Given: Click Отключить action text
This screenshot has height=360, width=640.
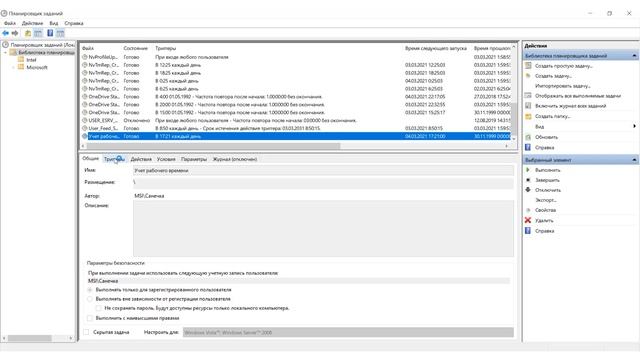Looking at the screenshot, I should (x=548, y=190).
